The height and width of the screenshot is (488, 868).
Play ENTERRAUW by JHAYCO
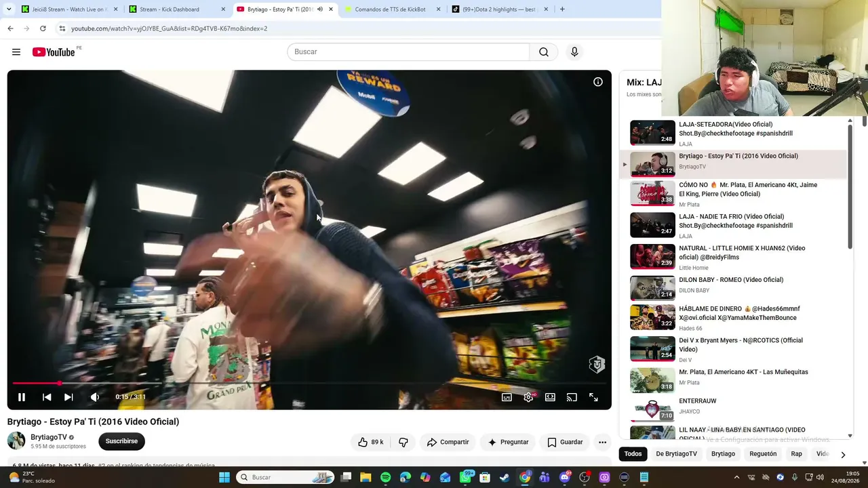(732, 410)
